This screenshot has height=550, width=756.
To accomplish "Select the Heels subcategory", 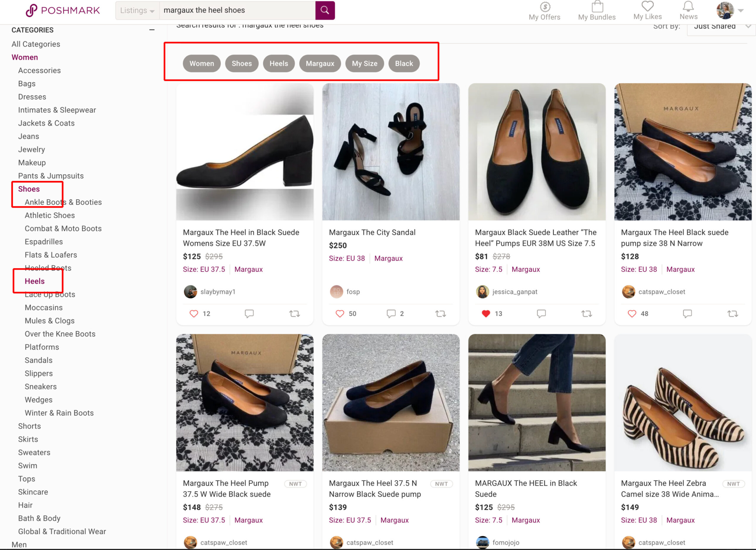I will click(x=35, y=281).
